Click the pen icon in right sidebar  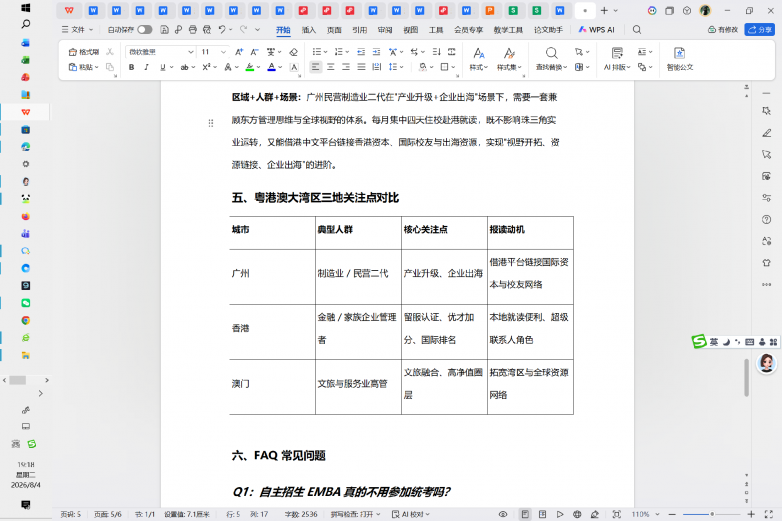coord(767,133)
